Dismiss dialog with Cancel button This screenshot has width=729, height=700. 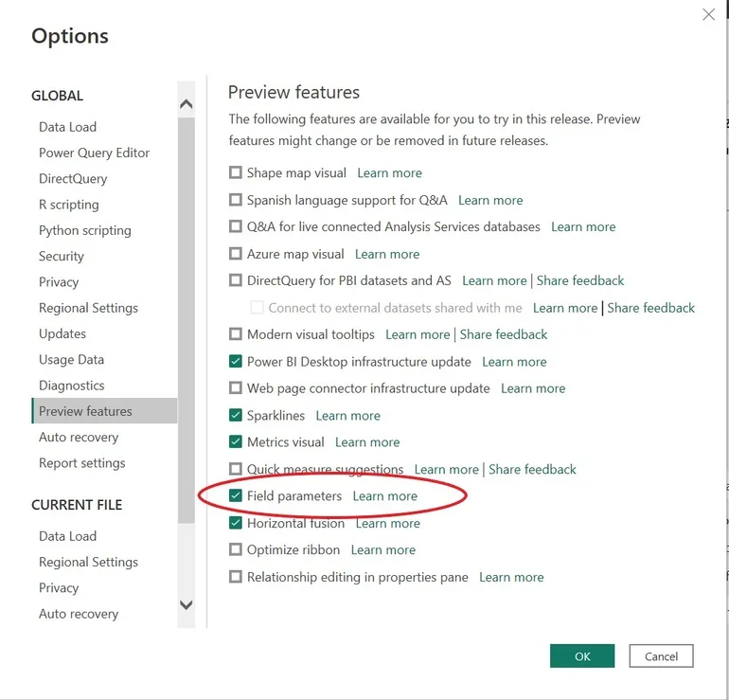(661, 655)
